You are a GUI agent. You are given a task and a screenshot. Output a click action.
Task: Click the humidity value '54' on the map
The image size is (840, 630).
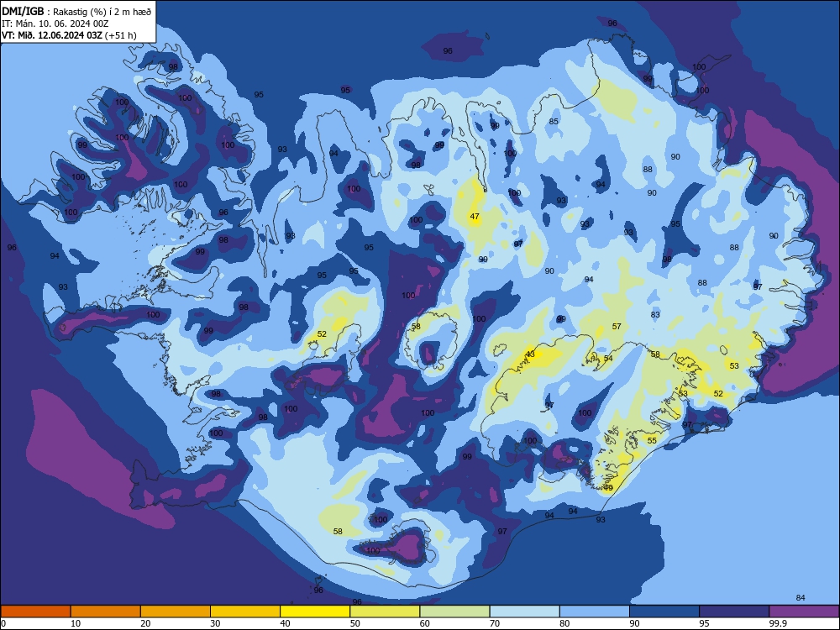coord(608,358)
